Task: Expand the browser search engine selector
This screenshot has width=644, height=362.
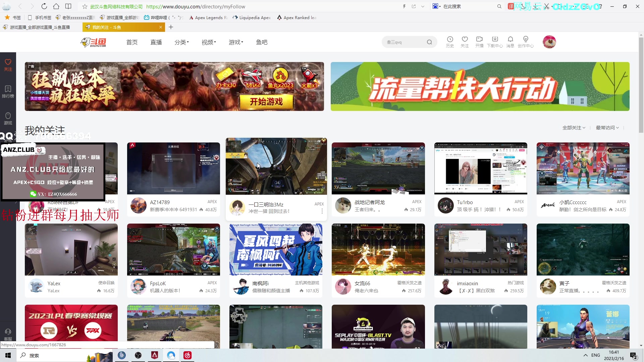Action: click(x=437, y=6)
